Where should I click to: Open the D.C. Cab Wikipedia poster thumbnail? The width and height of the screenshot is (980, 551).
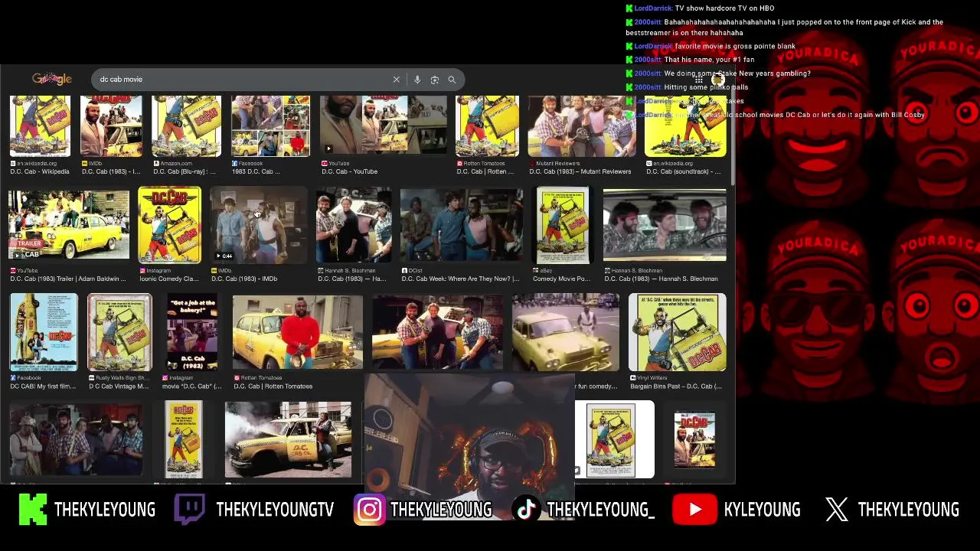pyautogui.click(x=40, y=126)
